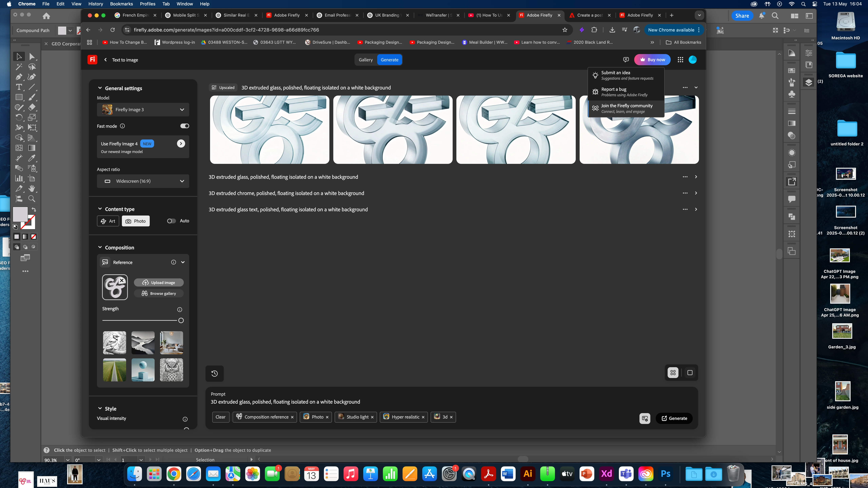Open the generation history clock icon

pyautogui.click(x=214, y=373)
